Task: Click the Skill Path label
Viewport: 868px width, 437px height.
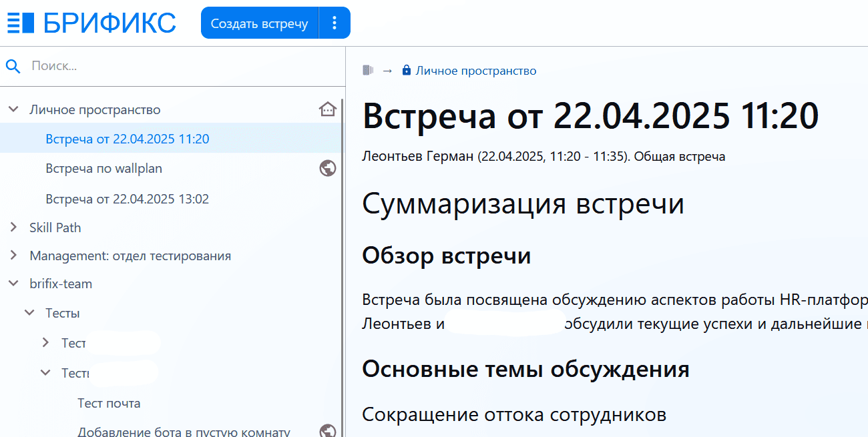Action: click(x=55, y=228)
